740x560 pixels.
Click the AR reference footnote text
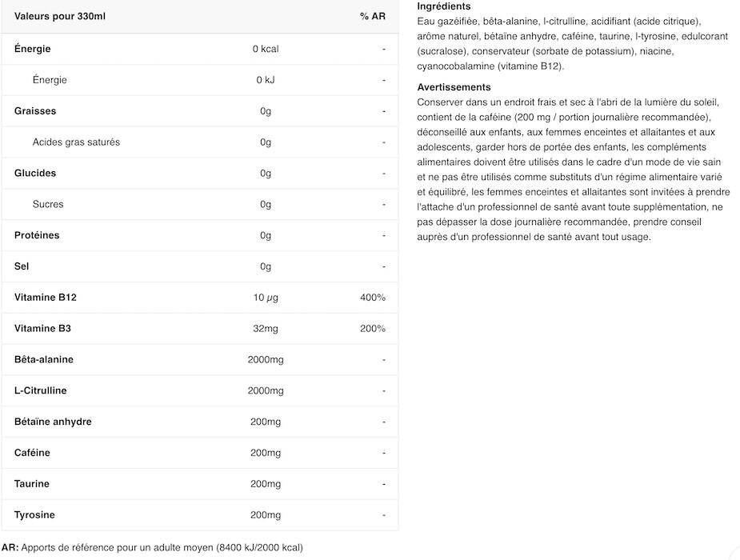click(152, 548)
